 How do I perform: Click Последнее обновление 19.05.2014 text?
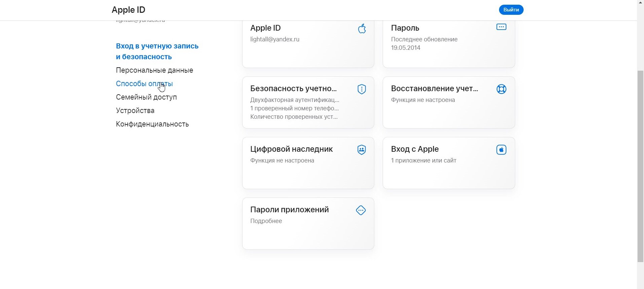(424, 43)
